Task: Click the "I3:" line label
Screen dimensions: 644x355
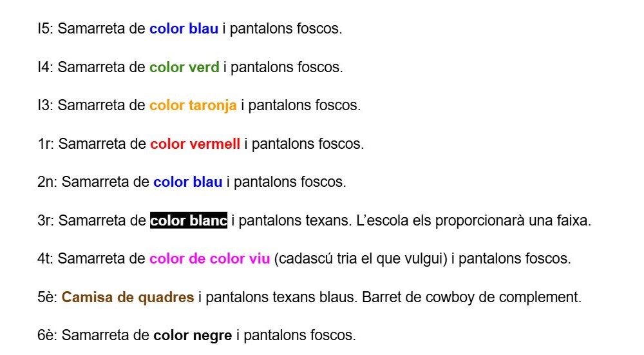Action: (x=46, y=106)
